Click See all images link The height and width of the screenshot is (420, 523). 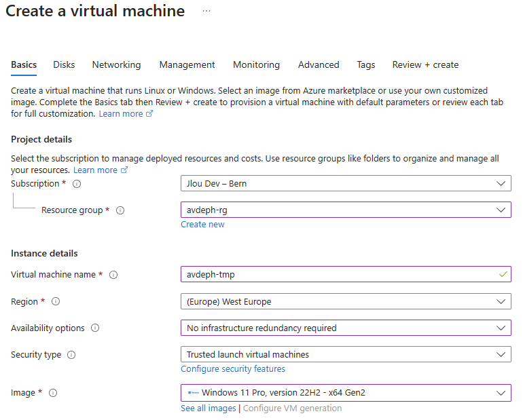pos(208,408)
